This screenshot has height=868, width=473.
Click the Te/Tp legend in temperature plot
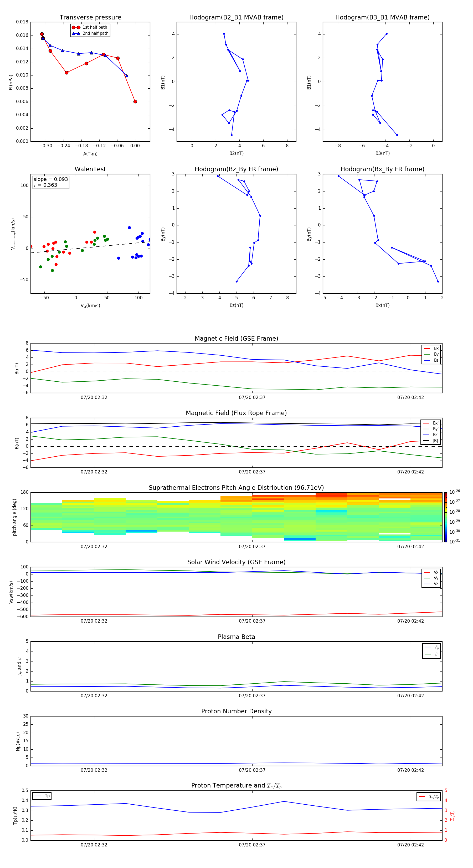(x=428, y=796)
